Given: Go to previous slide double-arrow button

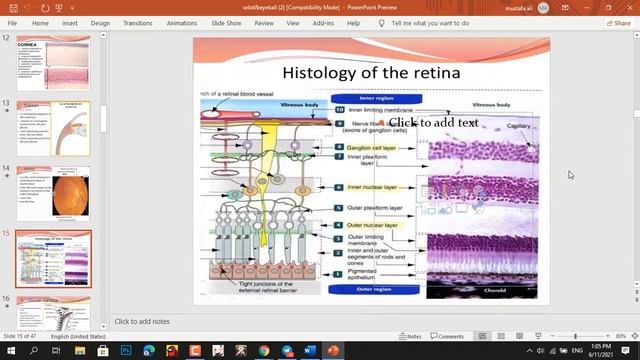Looking at the screenshot, I should pos(636,293).
